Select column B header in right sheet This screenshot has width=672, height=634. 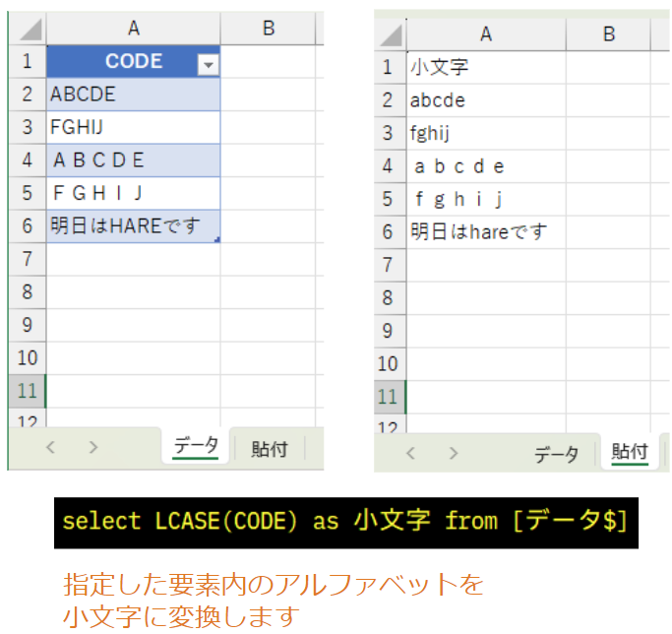coord(609,34)
